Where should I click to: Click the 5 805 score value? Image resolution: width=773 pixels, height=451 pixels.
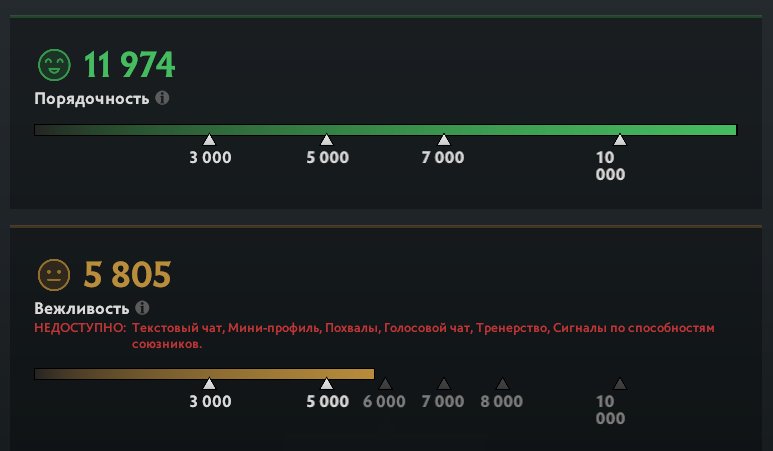[127, 274]
